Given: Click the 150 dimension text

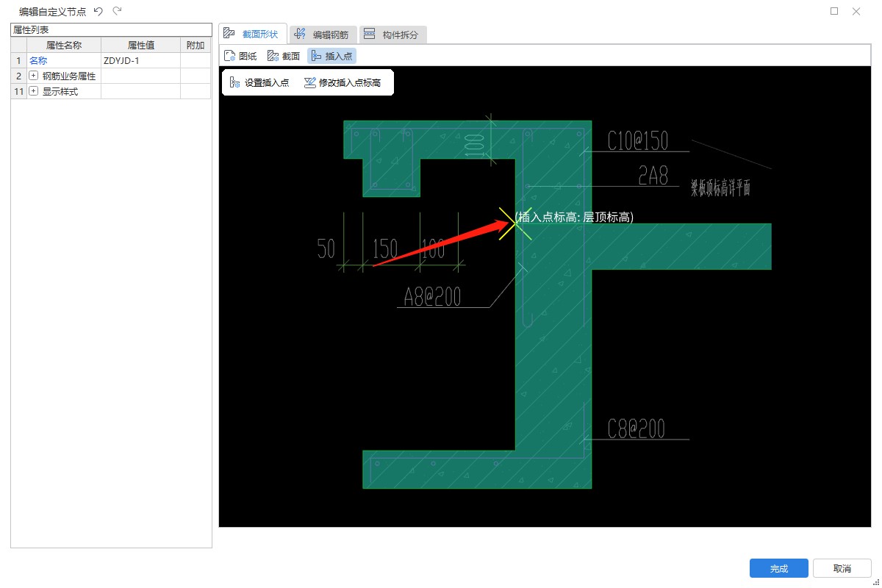Looking at the screenshot, I should (385, 249).
